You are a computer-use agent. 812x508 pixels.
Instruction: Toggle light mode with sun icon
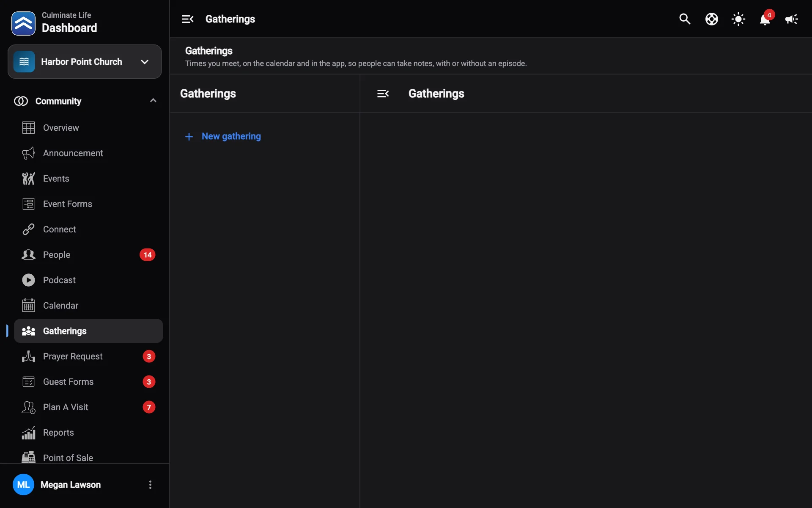(738, 19)
